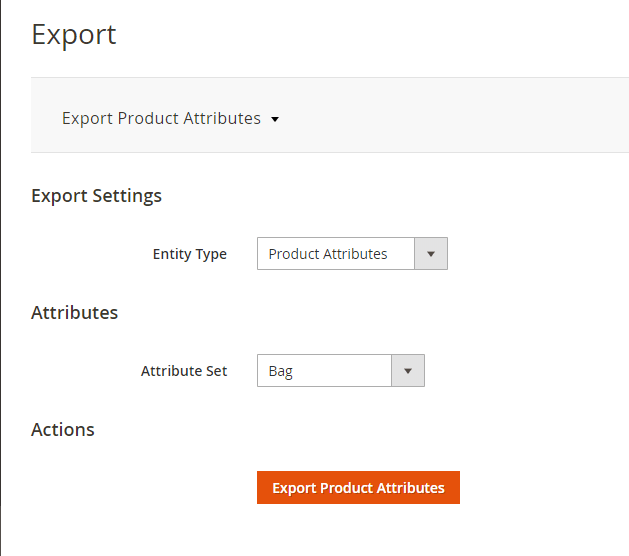Click the caret beside Export Product Attributes title
This screenshot has width=629, height=556.
[x=275, y=119]
